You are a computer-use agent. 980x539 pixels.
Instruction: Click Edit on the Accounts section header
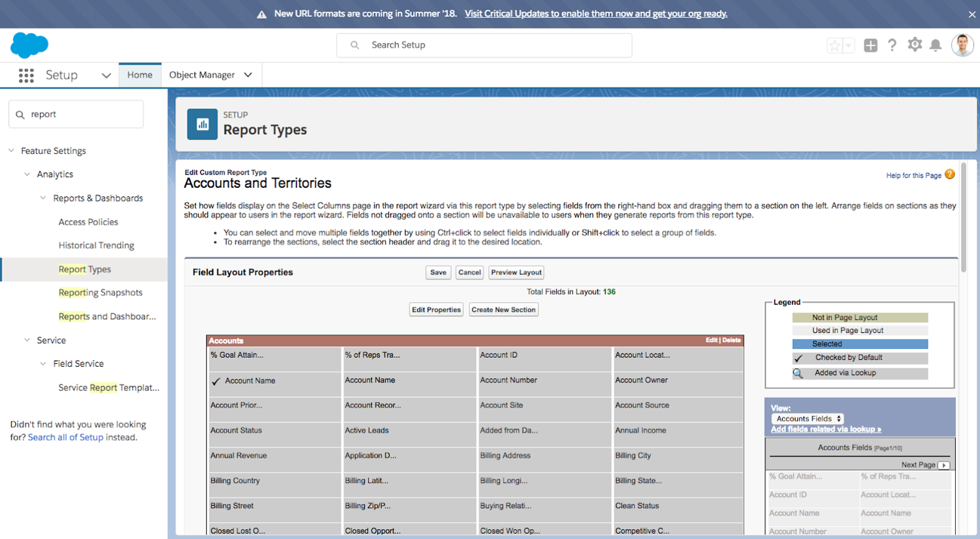(x=711, y=340)
